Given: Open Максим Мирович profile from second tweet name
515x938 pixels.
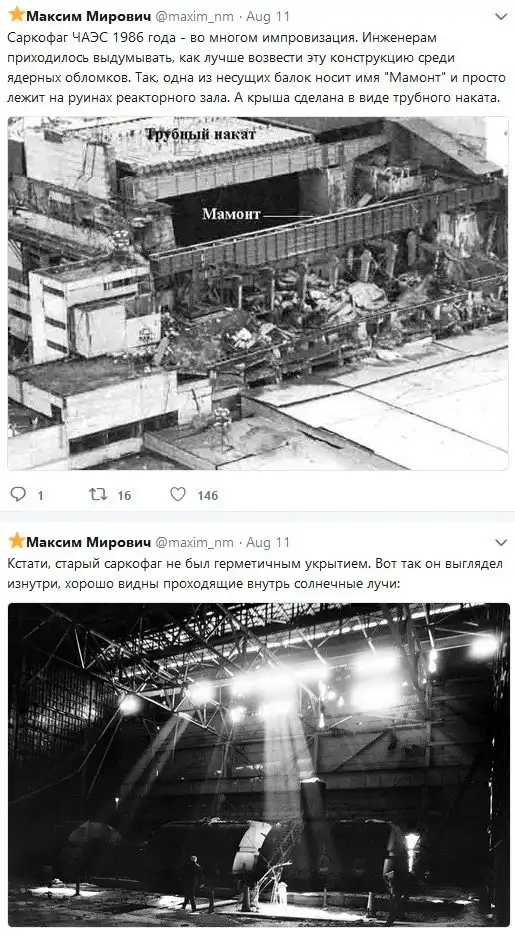Looking at the screenshot, I should tap(89, 543).
